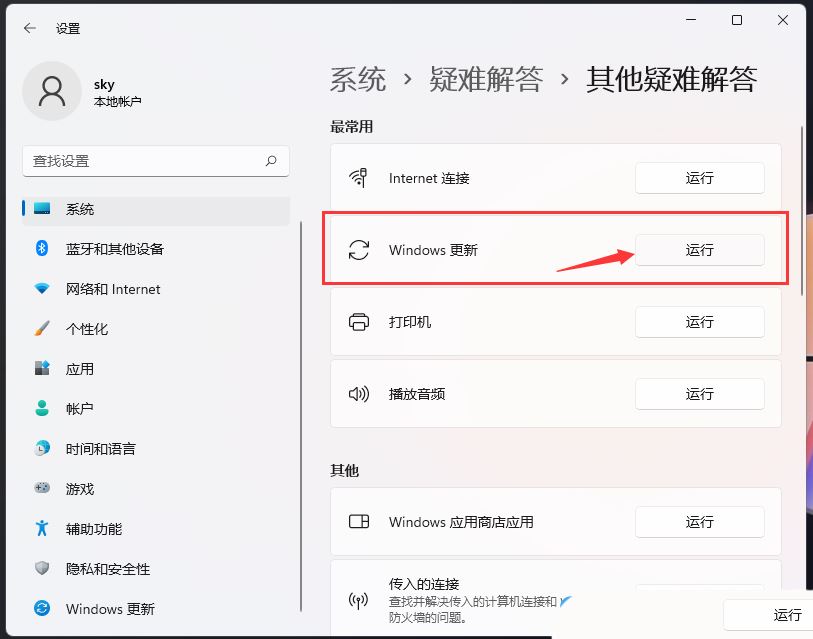This screenshot has height=639, width=813.
Task: Click the 打印机 label text
Action: coord(410,322)
